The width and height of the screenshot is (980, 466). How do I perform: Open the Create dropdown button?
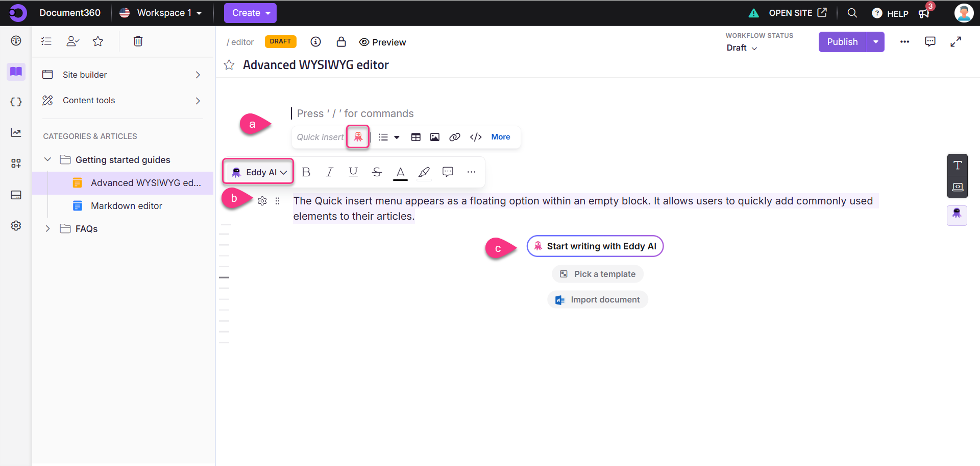pyautogui.click(x=250, y=13)
